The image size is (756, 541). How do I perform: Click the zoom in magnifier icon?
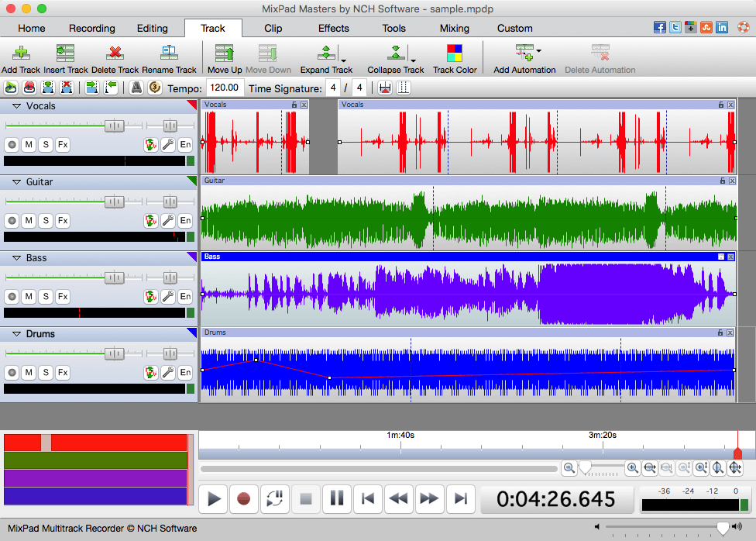click(x=632, y=467)
